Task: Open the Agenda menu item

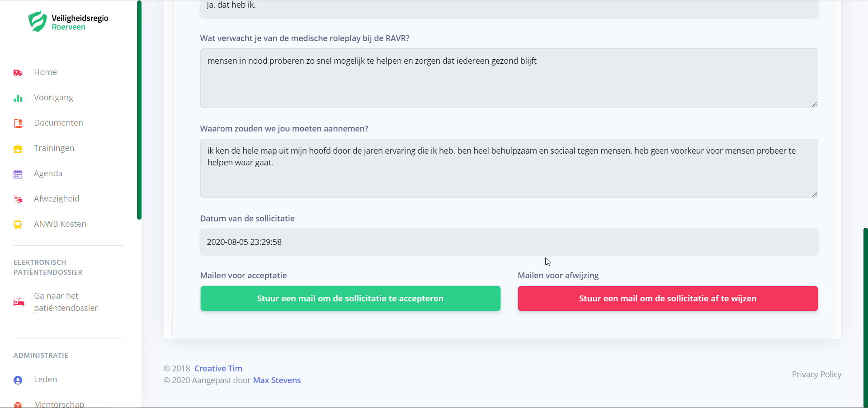Action: (48, 174)
